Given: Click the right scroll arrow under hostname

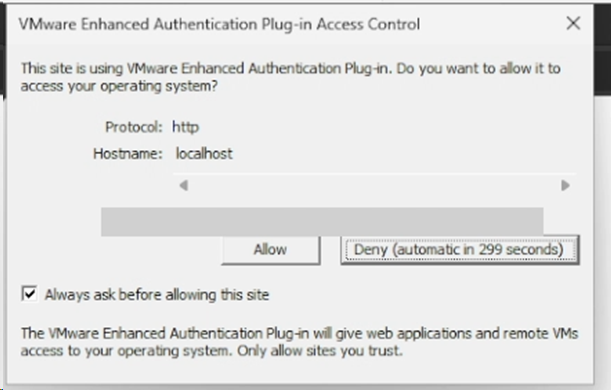Looking at the screenshot, I should pyautogui.click(x=565, y=185).
